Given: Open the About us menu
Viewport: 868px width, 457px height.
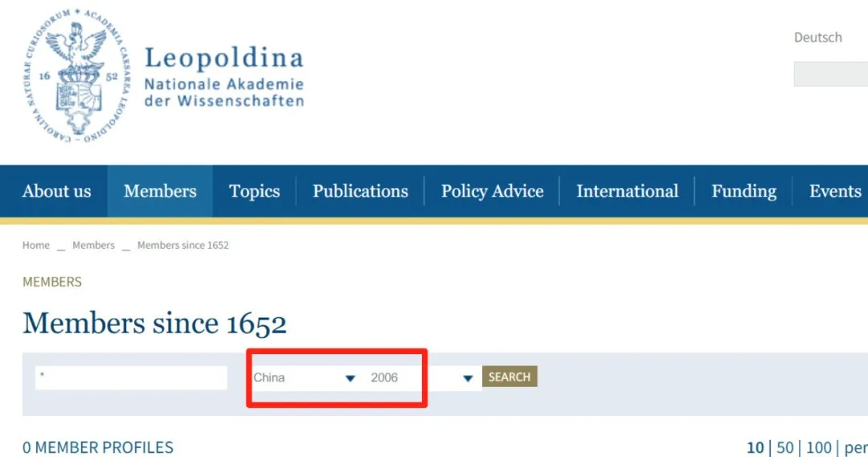Looking at the screenshot, I should pyautogui.click(x=56, y=191).
